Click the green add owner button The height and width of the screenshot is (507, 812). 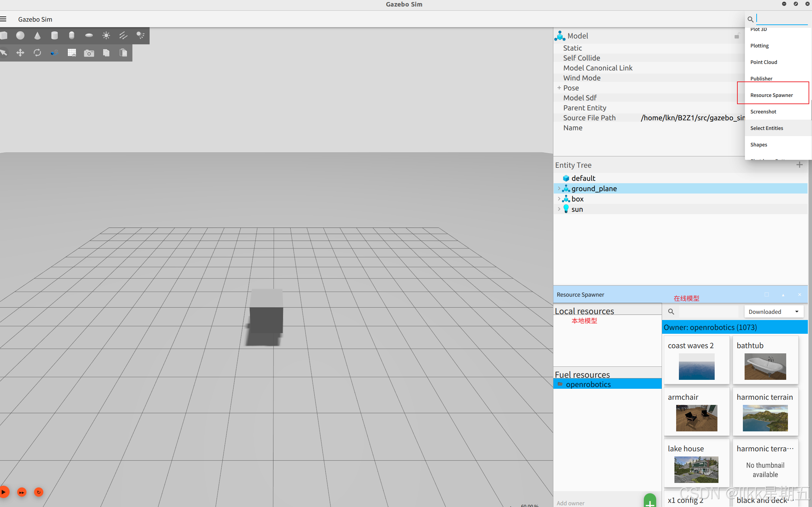pyautogui.click(x=649, y=502)
